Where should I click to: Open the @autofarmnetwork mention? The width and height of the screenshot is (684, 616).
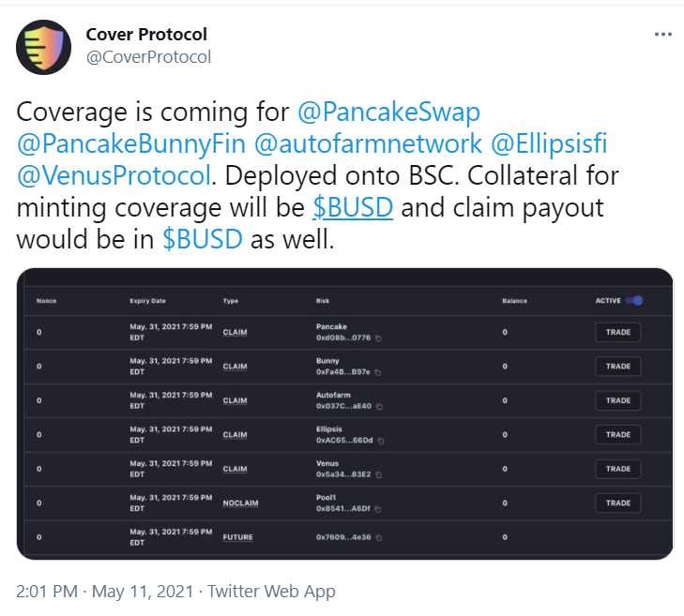tap(368, 143)
